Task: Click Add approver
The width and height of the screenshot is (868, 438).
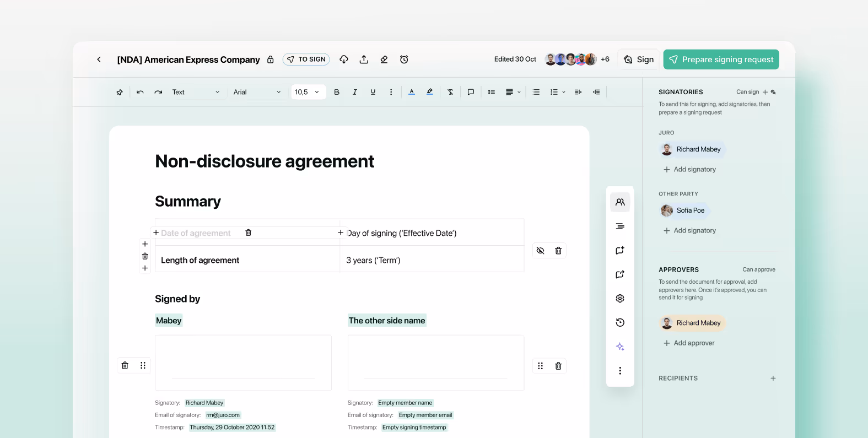Action: tap(689, 343)
